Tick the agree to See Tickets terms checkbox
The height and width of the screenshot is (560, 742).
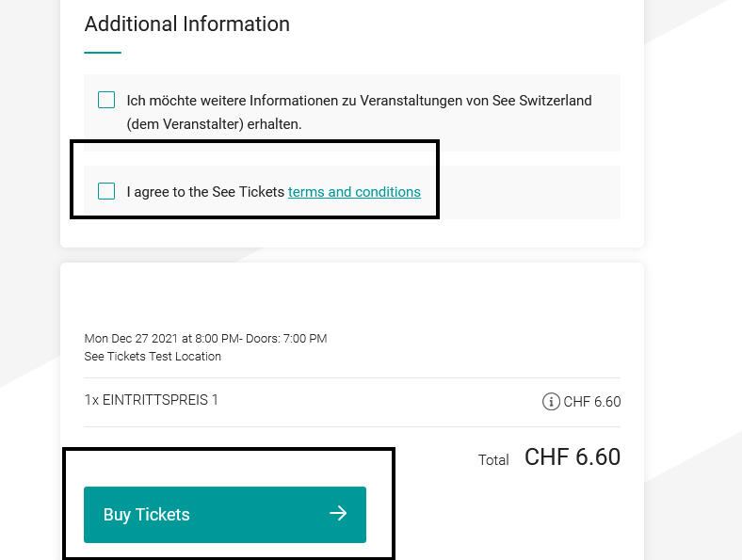coord(106,191)
